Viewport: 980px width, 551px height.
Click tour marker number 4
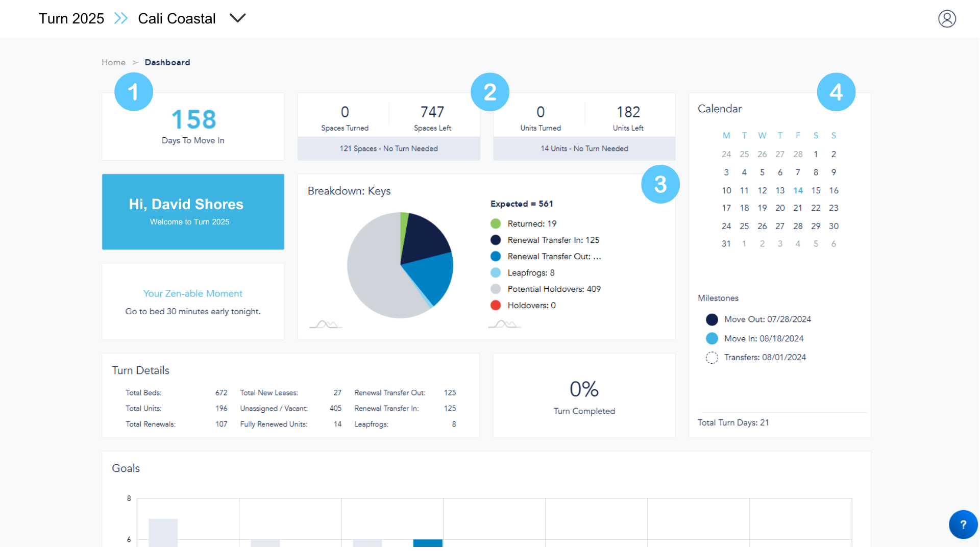click(x=836, y=92)
